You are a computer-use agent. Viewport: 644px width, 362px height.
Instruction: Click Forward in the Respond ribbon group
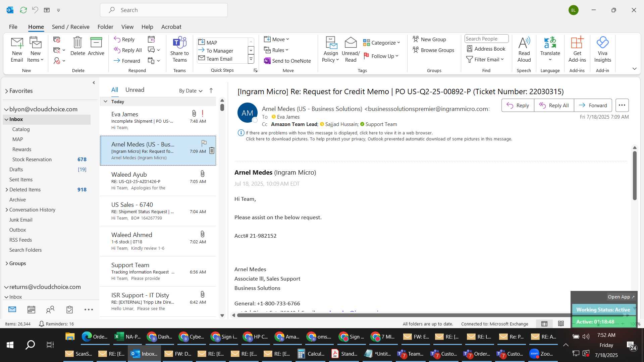[127, 61]
